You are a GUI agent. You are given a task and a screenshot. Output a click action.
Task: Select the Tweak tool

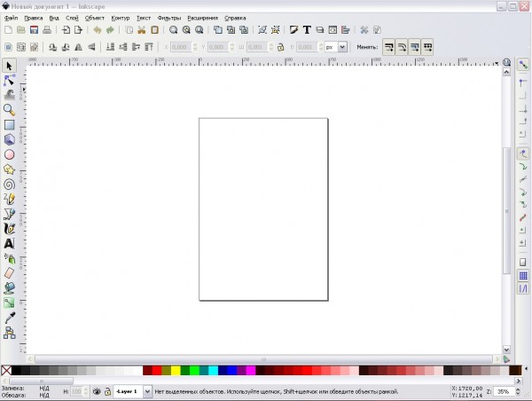9,95
